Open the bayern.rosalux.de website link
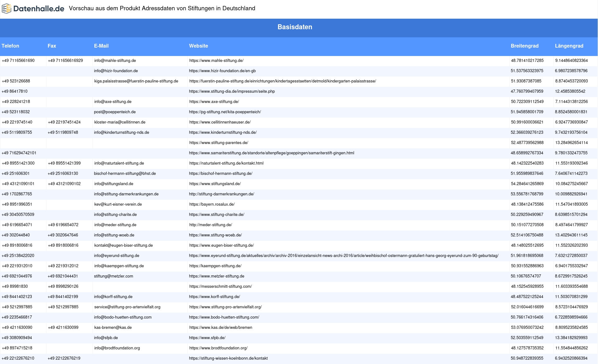598x364 pixels. point(212,204)
